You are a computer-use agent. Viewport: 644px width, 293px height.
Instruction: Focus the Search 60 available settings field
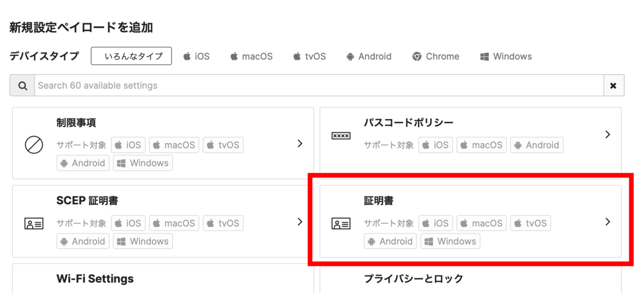click(x=319, y=86)
